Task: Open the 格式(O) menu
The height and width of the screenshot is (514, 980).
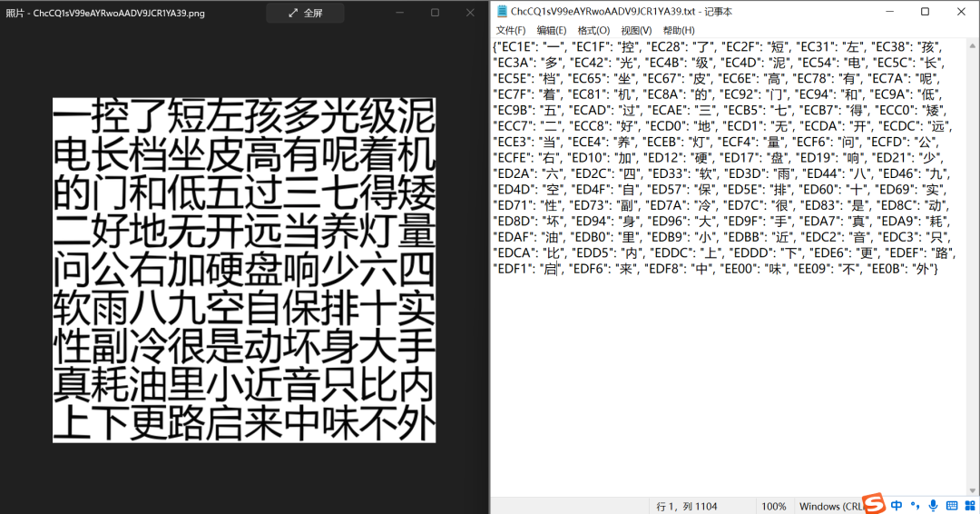Action: pos(593,30)
